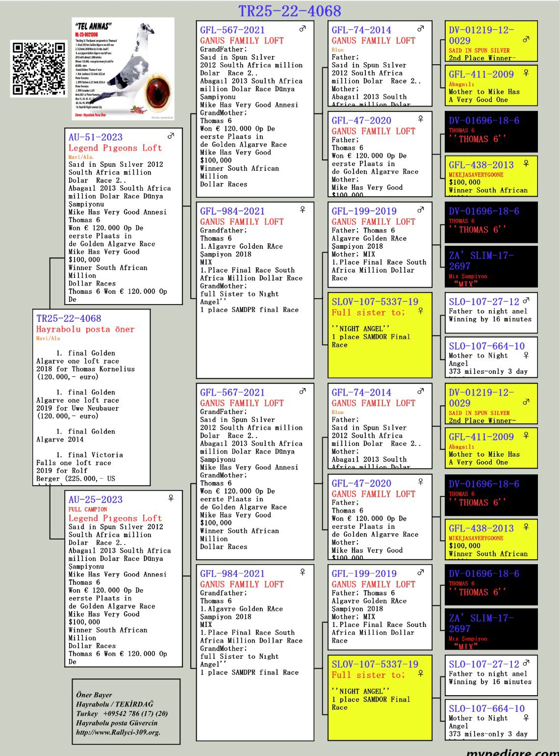Click male symbol in lower DV-01219-12-0029 box

point(526,402)
